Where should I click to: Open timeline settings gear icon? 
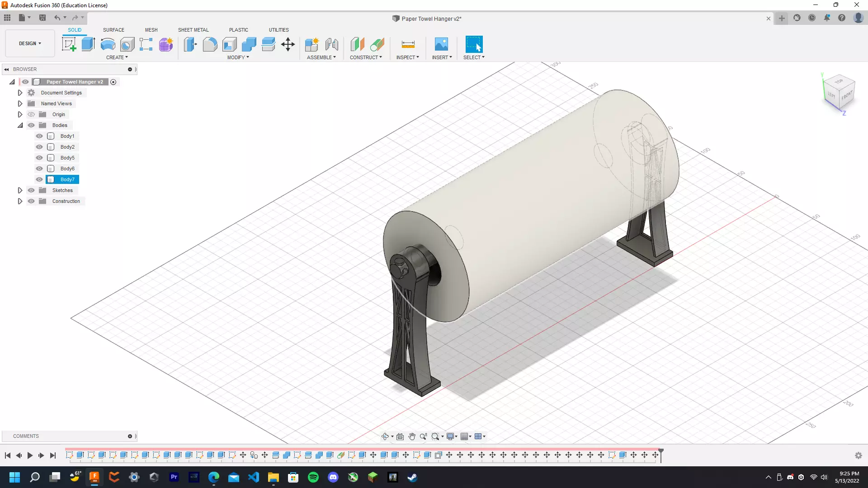[858, 455]
